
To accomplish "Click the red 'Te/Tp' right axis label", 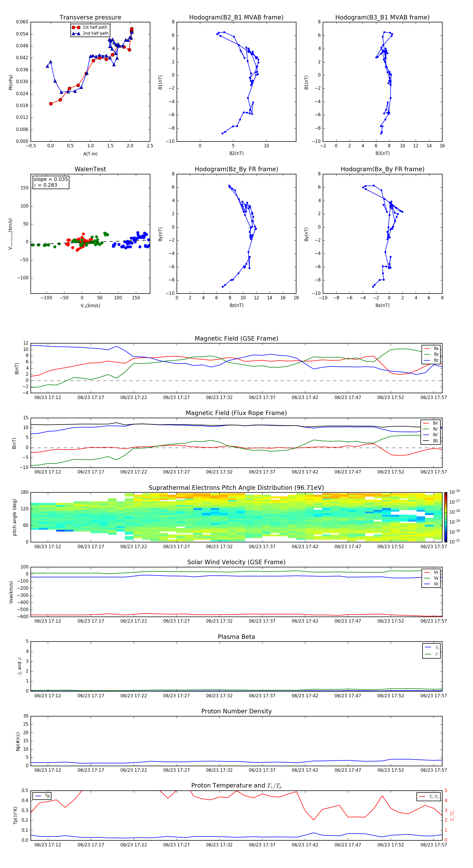I will [453, 815].
